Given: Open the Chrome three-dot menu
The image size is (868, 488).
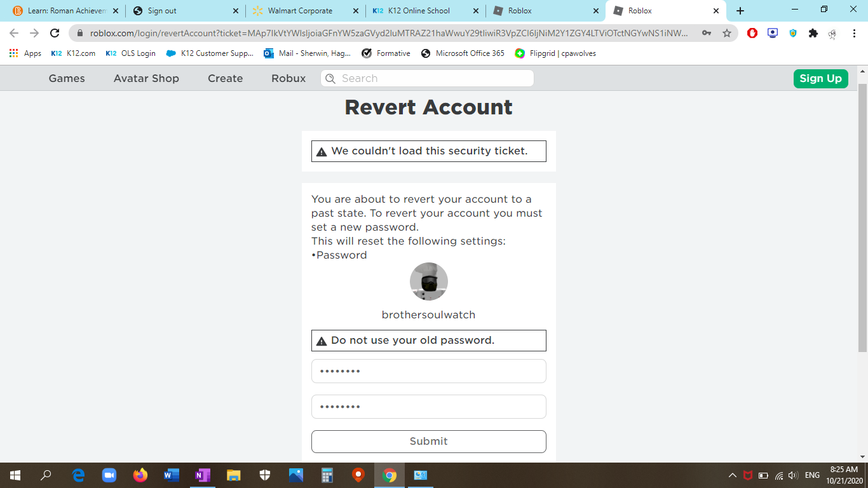Looking at the screenshot, I should click(853, 33).
